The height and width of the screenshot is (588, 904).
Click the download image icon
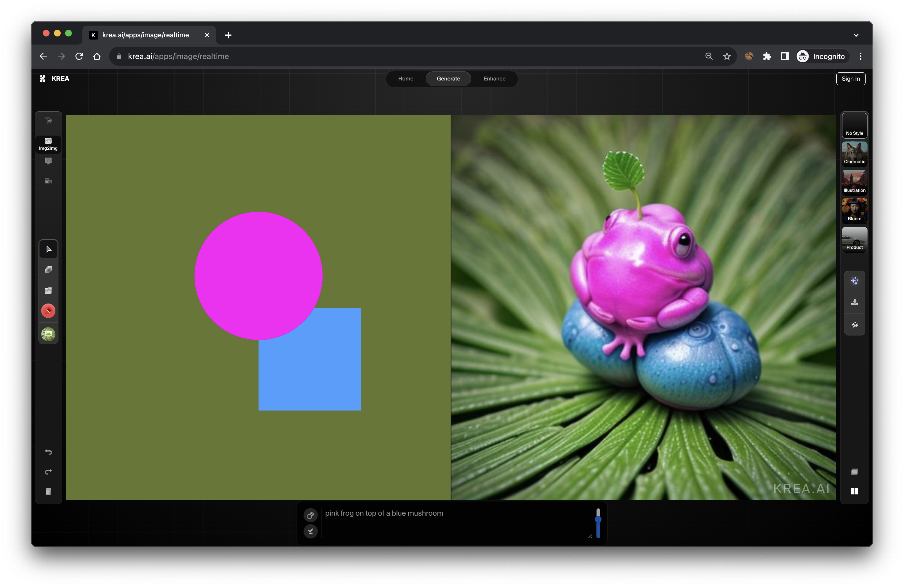[854, 302]
